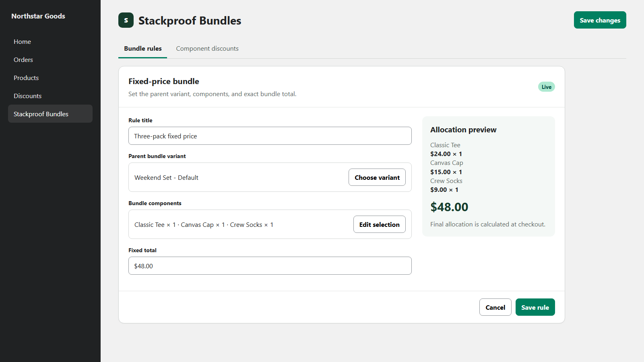The image size is (644, 362).
Task: Click the bundle components list text
Action: click(x=204, y=224)
